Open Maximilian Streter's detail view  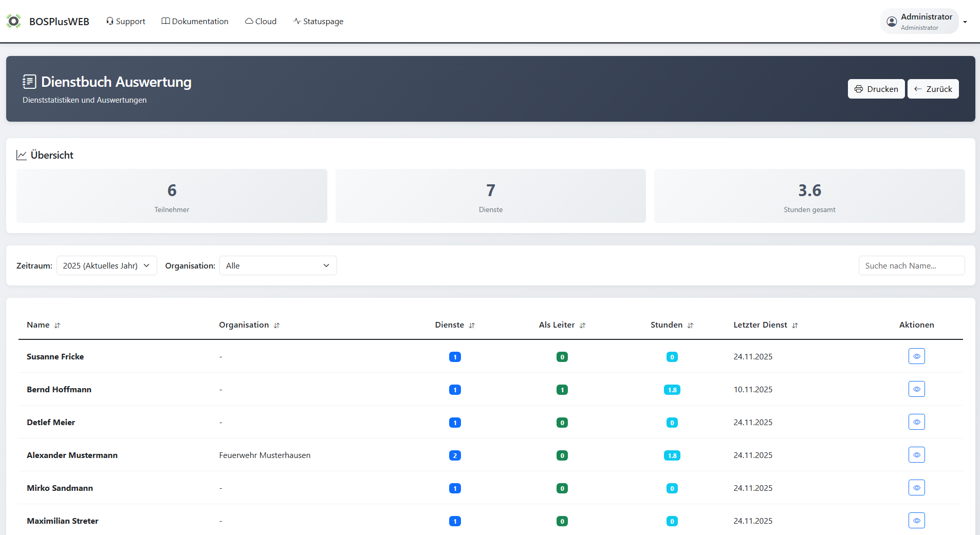click(x=916, y=521)
